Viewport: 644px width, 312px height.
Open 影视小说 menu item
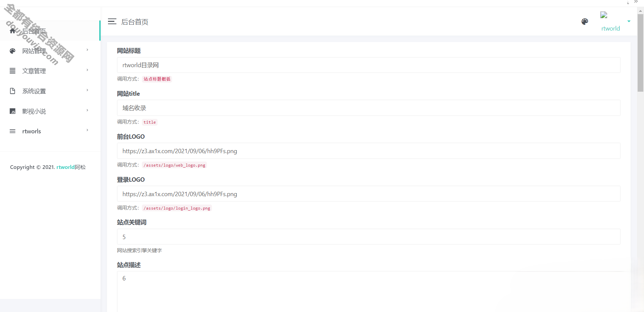tap(50, 111)
